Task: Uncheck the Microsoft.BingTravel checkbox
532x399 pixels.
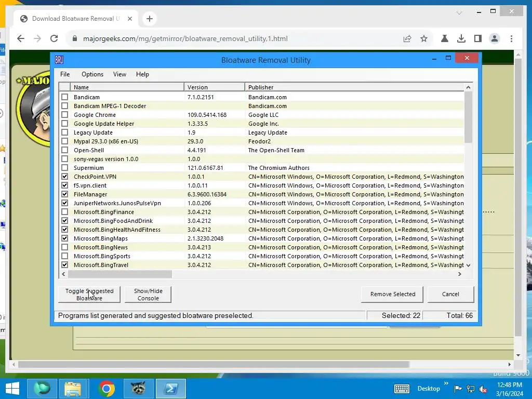Action: tap(64, 264)
